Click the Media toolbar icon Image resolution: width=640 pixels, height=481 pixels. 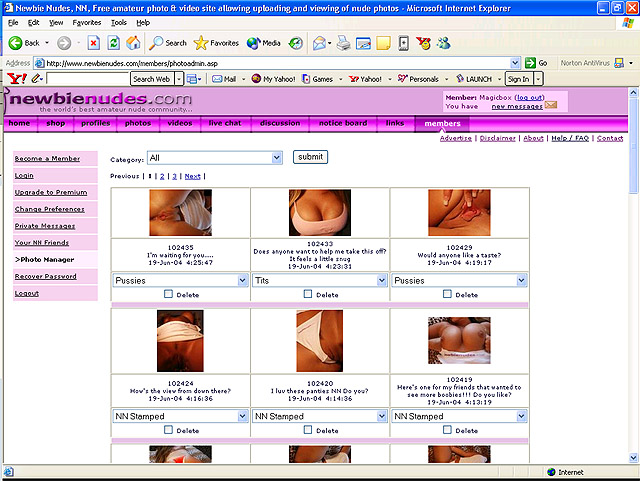pos(253,43)
